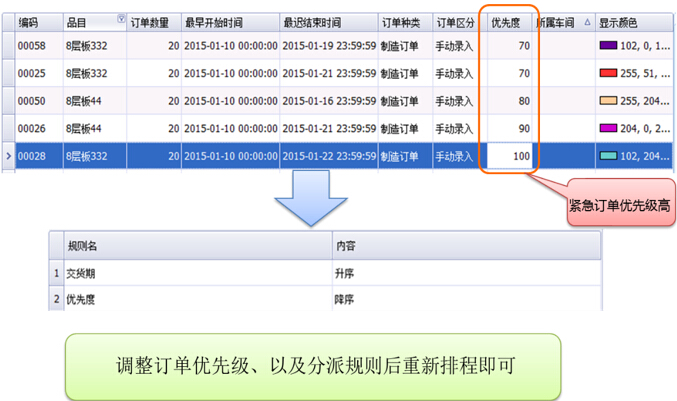The height and width of the screenshot is (401, 677).
Task: Sort by the 优先度 column header
Action: point(503,20)
